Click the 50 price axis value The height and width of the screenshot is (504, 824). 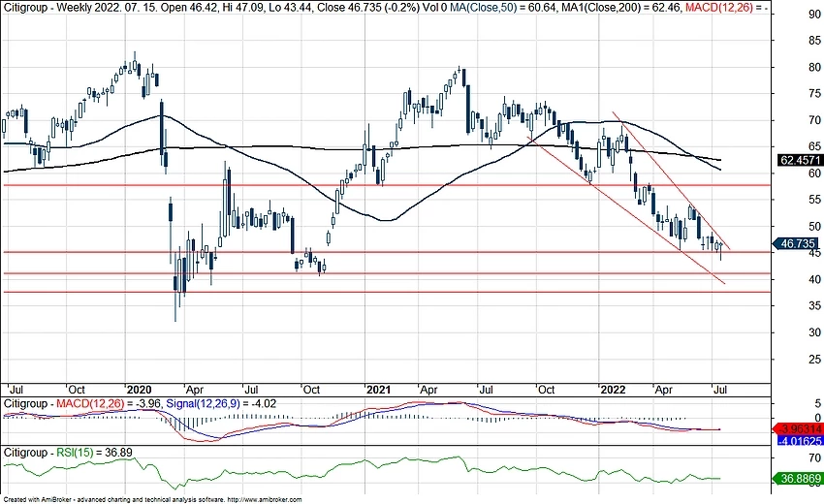tap(814, 227)
